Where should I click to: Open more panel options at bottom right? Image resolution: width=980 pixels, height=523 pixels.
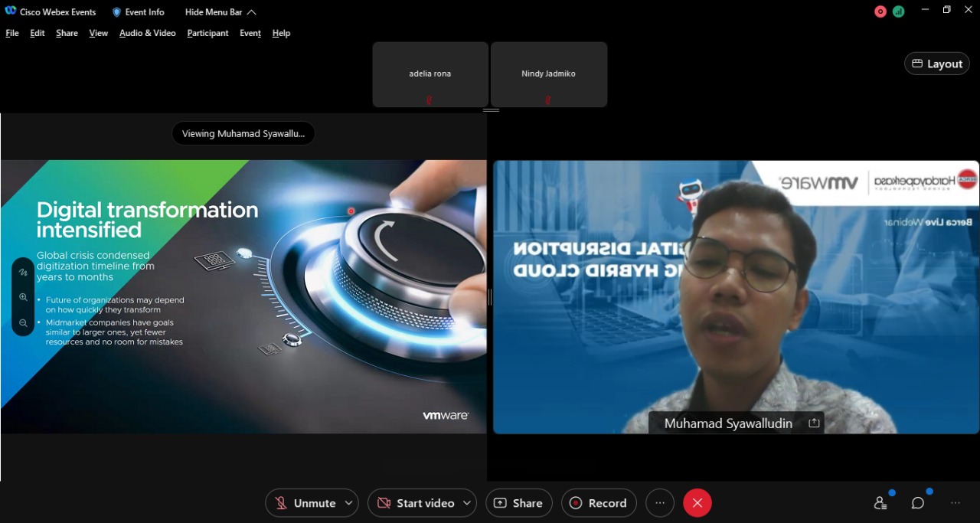click(x=955, y=503)
